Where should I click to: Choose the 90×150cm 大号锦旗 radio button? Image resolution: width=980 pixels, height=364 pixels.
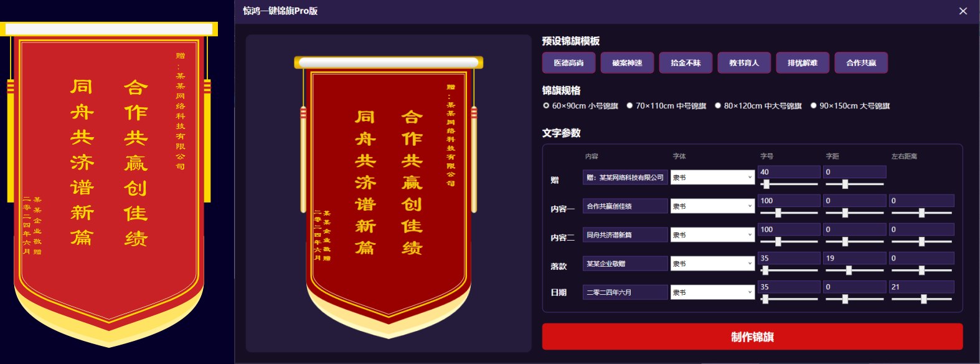[x=813, y=106]
